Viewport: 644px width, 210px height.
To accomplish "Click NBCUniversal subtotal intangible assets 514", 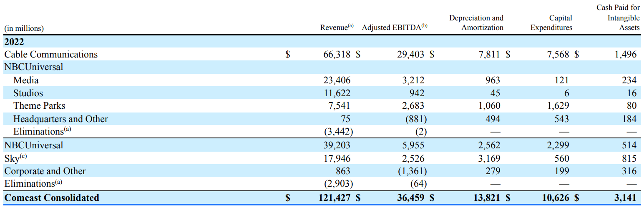I will click(629, 145).
